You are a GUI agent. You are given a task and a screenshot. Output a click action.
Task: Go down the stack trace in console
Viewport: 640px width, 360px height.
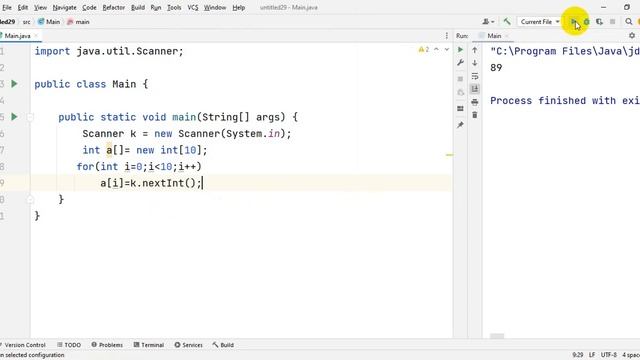pos(475,63)
